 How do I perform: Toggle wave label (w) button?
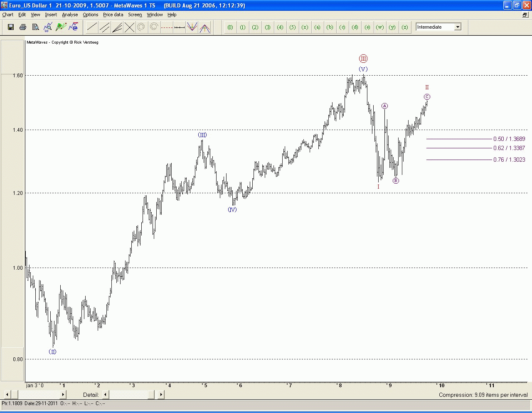(x=380, y=27)
